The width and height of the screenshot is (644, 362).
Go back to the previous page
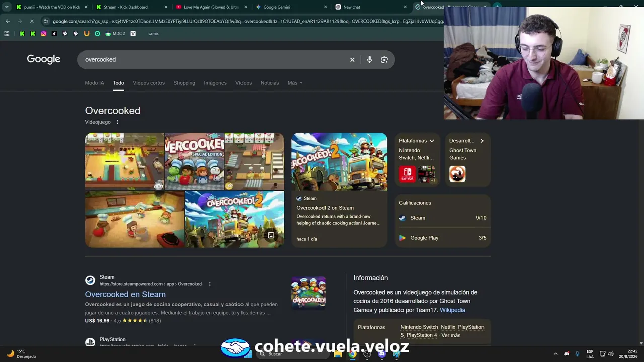[8, 21]
